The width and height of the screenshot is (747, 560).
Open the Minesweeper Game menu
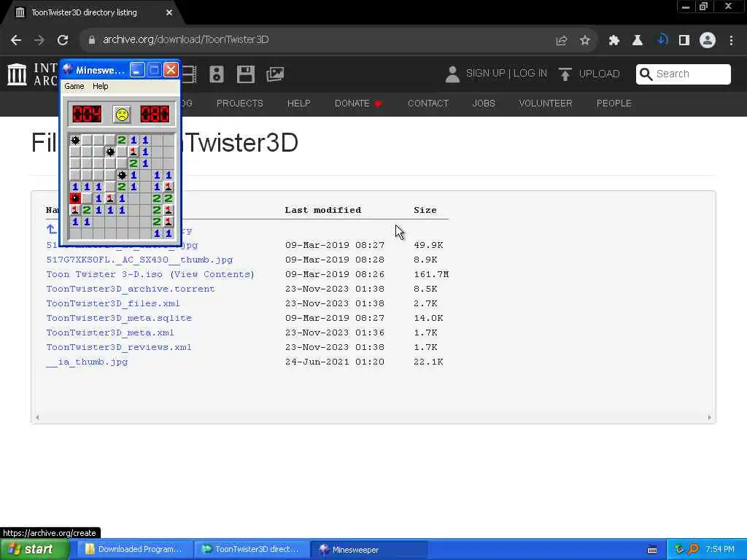click(x=74, y=86)
